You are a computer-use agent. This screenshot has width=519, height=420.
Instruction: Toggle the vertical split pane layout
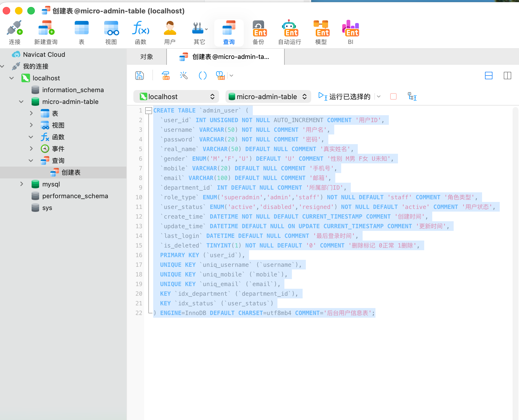(x=507, y=76)
